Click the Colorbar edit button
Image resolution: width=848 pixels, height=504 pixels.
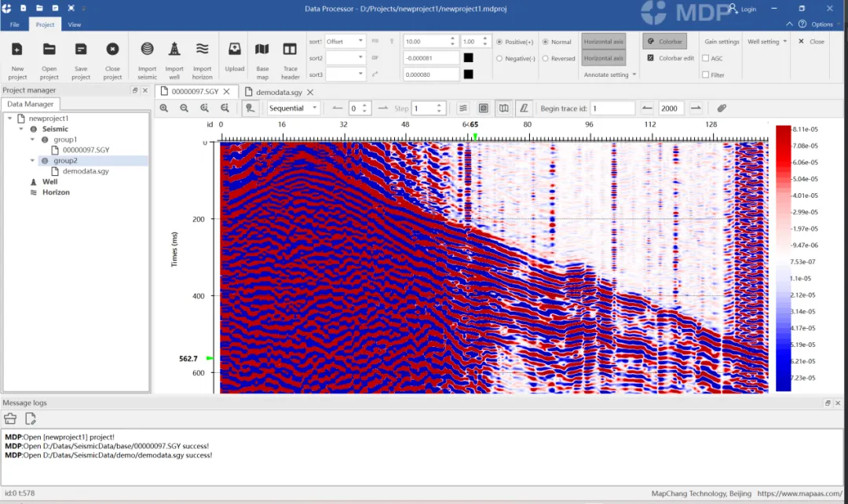[670, 58]
